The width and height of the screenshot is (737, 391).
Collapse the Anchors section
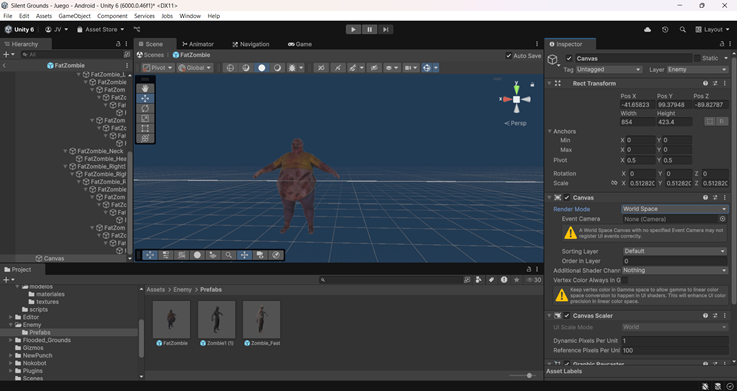[x=550, y=131]
